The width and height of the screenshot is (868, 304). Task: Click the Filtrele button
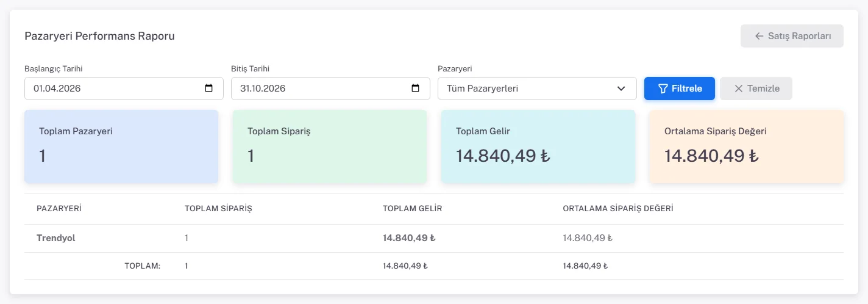(680, 89)
